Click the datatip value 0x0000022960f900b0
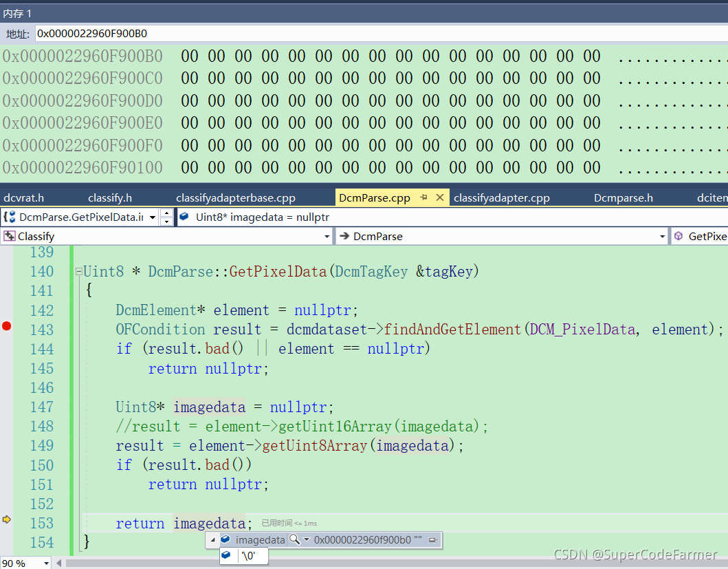Screen dimensions: 728x569 [362, 539]
